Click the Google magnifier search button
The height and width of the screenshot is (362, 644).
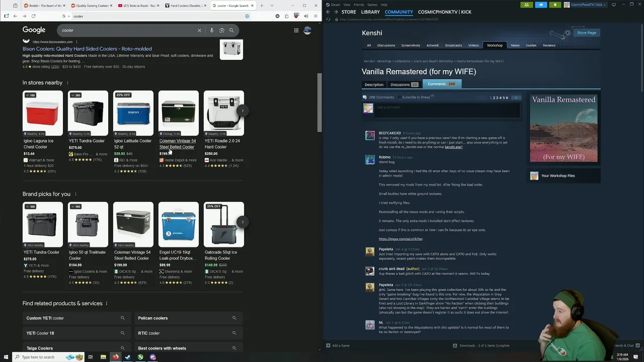231,30
